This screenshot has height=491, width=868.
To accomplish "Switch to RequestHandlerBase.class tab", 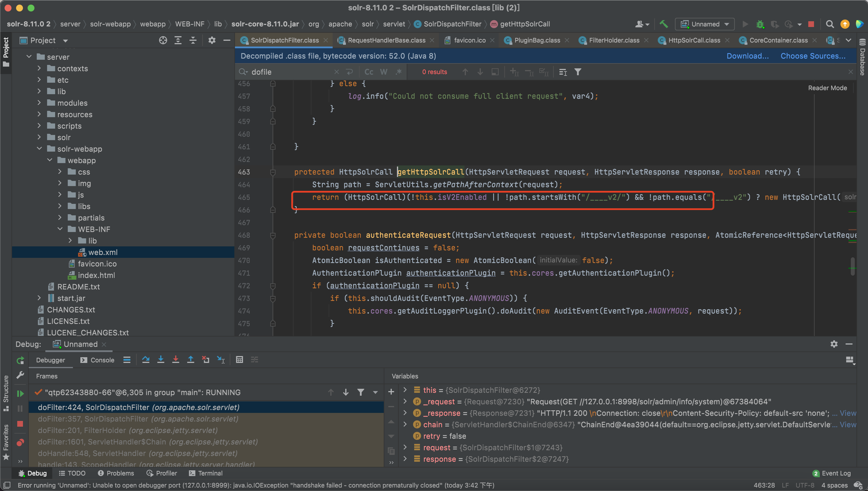I will point(386,40).
